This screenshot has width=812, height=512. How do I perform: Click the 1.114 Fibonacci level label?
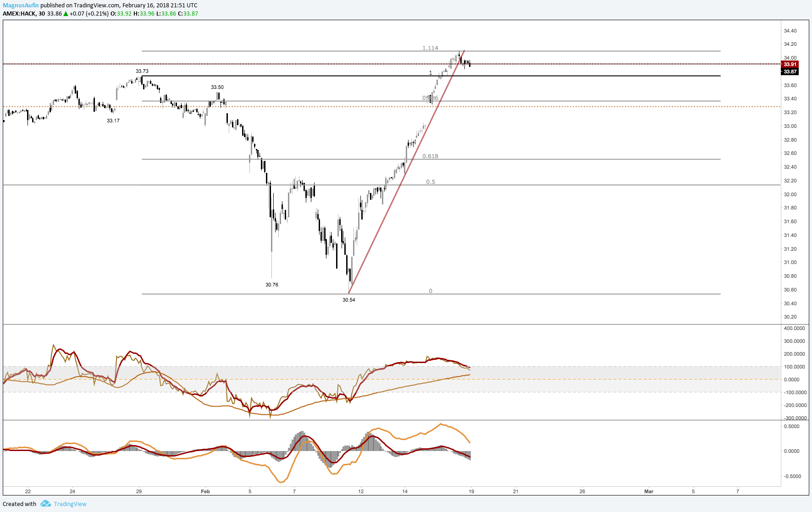pos(430,48)
